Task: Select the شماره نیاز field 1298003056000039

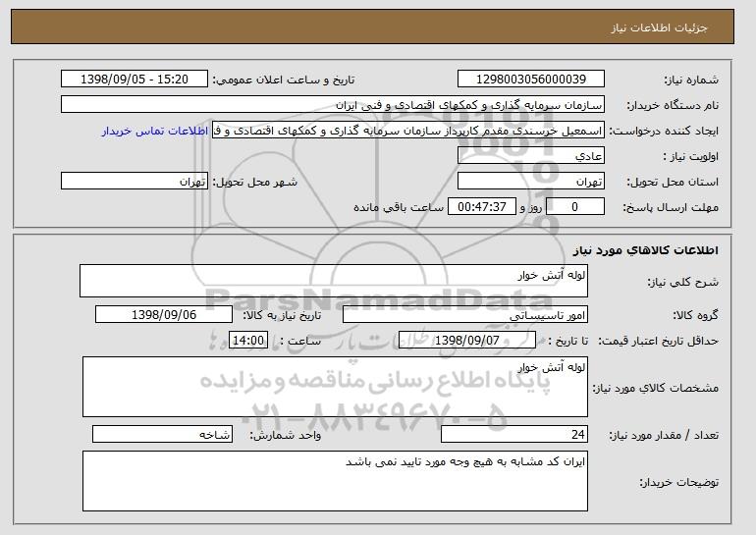Action: coord(531,80)
